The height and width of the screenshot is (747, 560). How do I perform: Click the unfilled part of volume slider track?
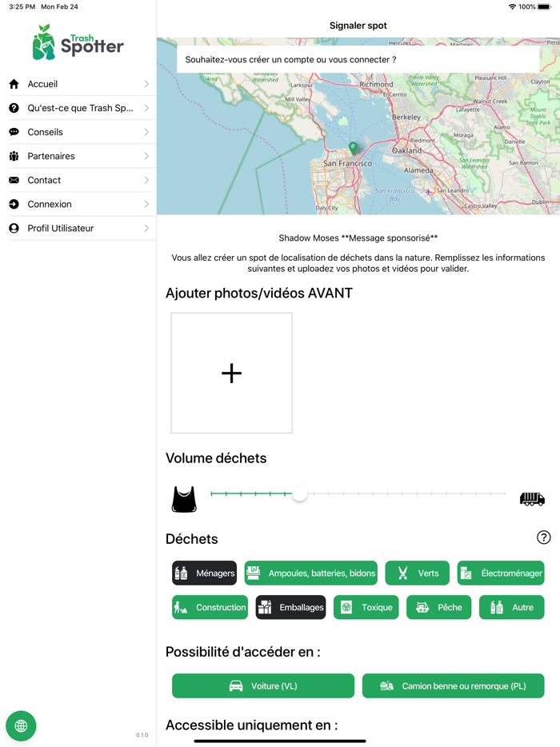pyautogui.click(x=406, y=494)
